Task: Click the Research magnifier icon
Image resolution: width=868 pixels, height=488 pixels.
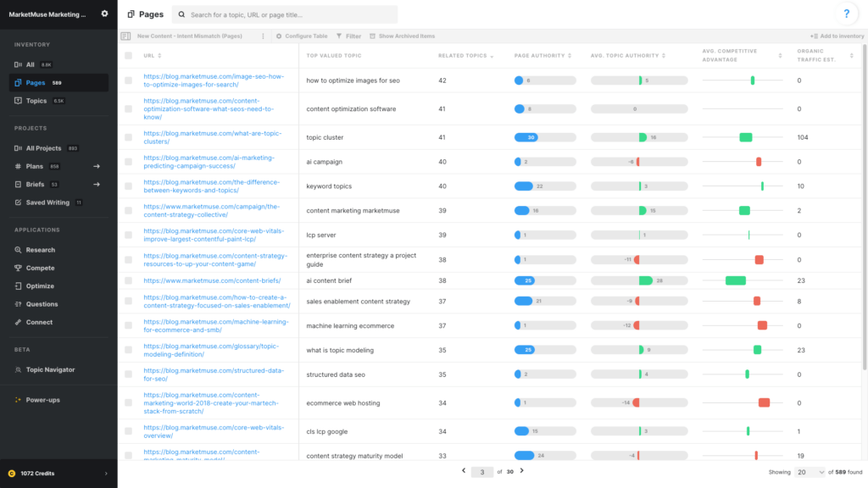Action: (18, 250)
